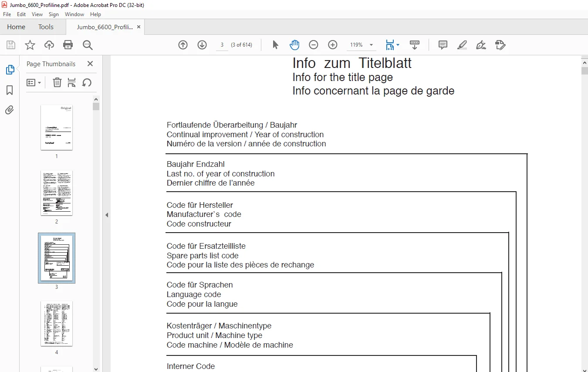Click the zoom in plus button

pyautogui.click(x=333, y=45)
